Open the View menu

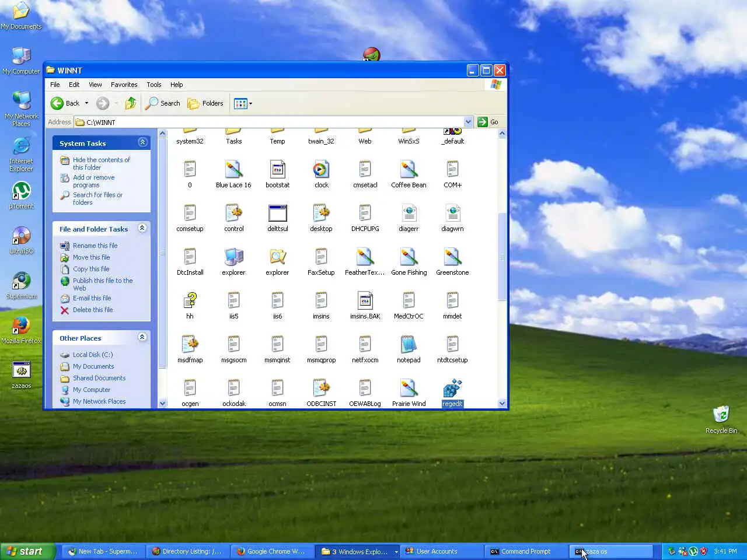(x=95, y=85)
